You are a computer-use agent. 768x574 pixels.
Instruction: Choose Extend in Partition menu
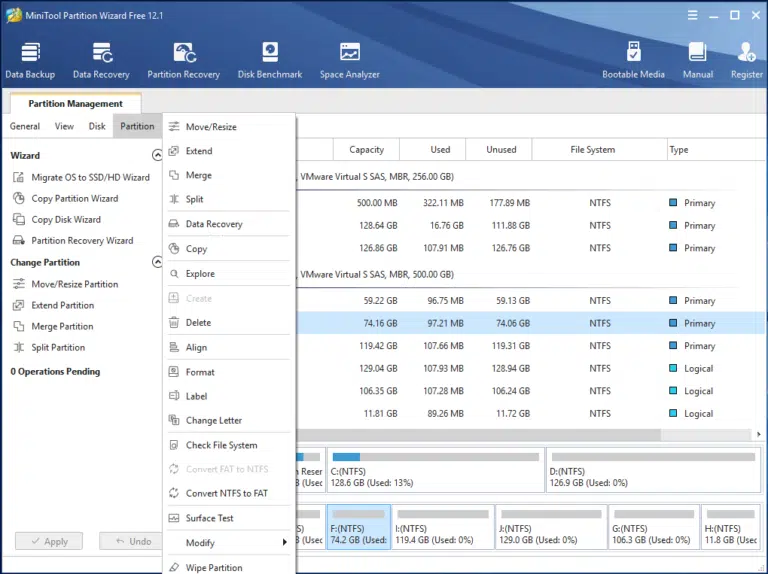[229, 151]
